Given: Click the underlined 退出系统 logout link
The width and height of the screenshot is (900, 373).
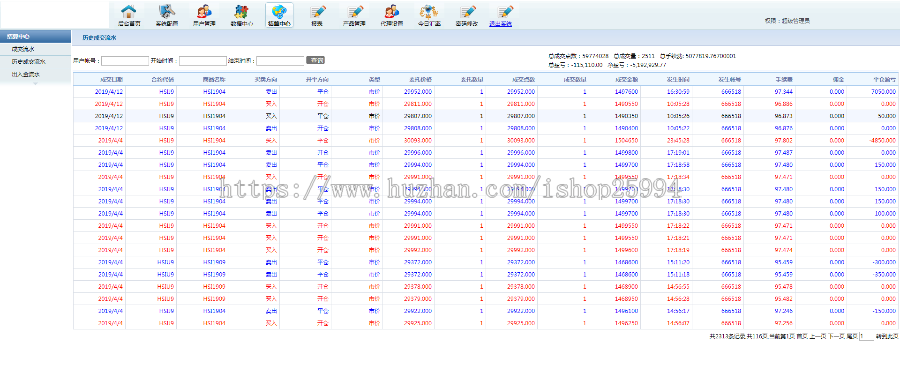Looking at the screenshot, I should (x=501, y=25).
